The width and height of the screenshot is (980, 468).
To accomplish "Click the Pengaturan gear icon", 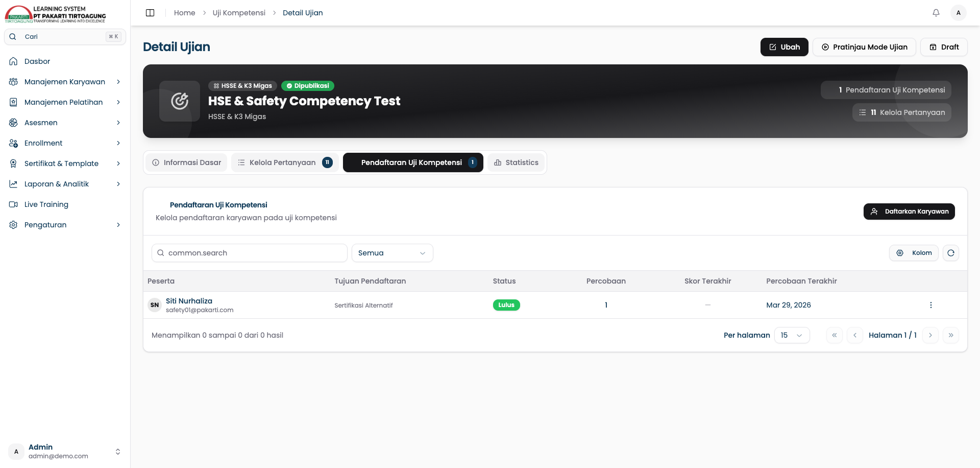I will tap(13, 225).
